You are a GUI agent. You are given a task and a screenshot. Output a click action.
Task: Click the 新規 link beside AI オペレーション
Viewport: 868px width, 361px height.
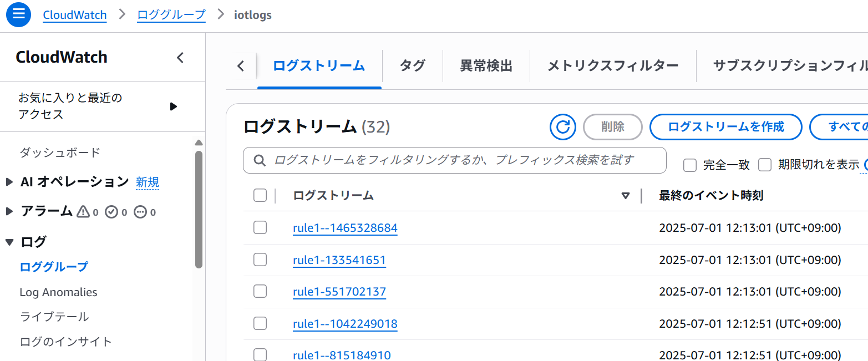click(148, 182)
